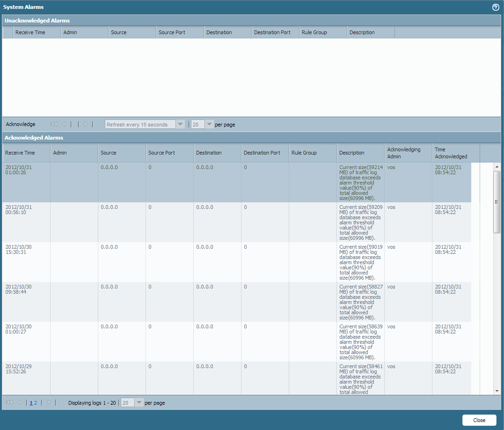Sort by Time Acknowledged column
This screenshot has height=430, width=504.
pos(456,153)
